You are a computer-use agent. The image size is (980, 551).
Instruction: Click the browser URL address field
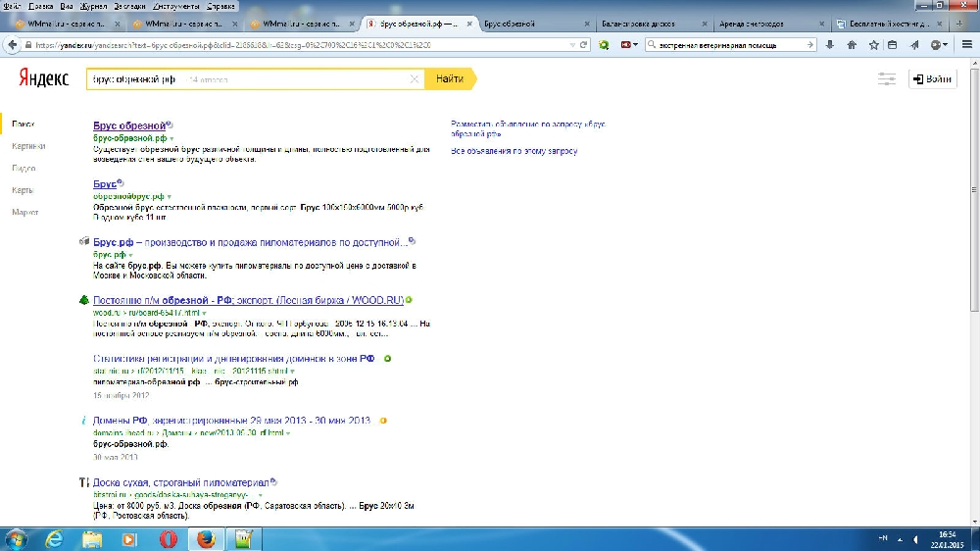[x=300, y=45]
